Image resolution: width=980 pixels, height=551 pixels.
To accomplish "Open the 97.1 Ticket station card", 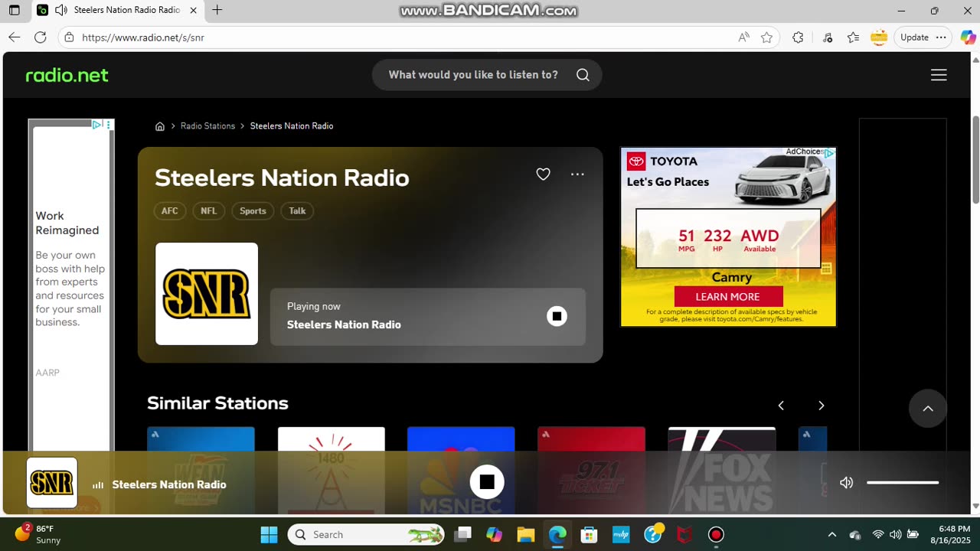I will pos(591,470).
